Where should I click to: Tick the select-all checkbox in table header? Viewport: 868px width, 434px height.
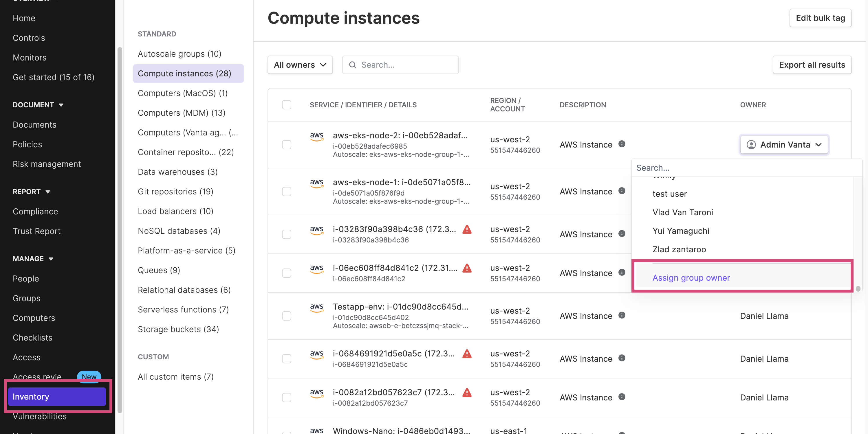286,105
